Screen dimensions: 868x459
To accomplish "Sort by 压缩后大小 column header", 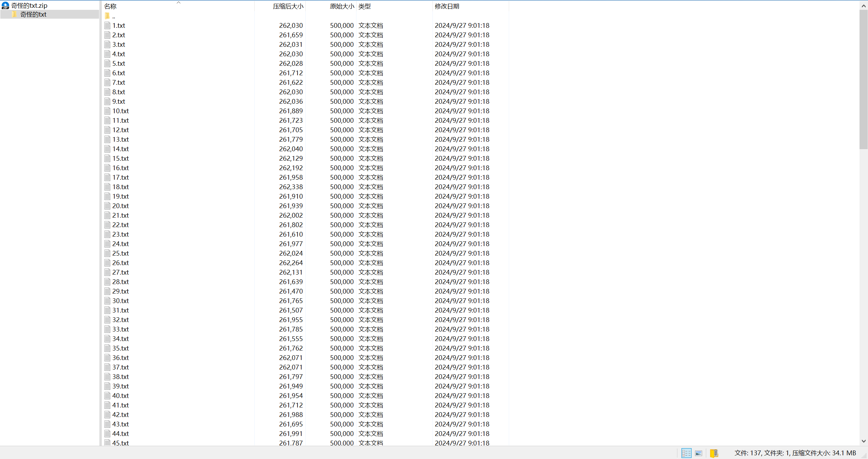I will [288, 6].
